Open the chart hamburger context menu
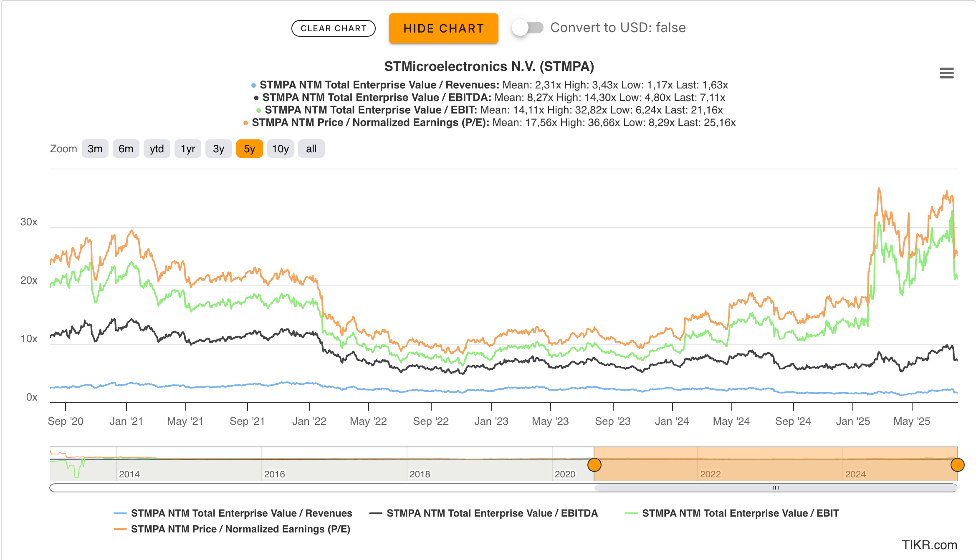976x560 pixels. point(946,73)
